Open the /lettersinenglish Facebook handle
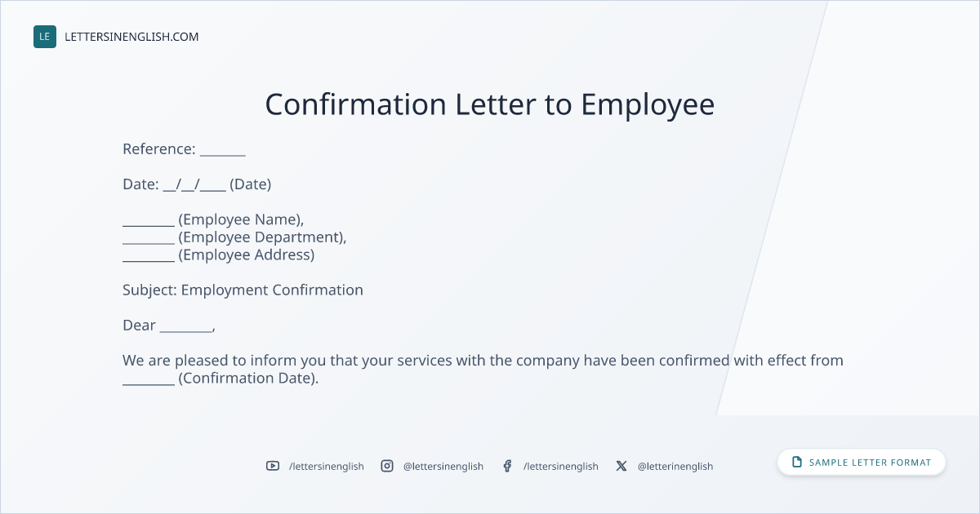 561,466
